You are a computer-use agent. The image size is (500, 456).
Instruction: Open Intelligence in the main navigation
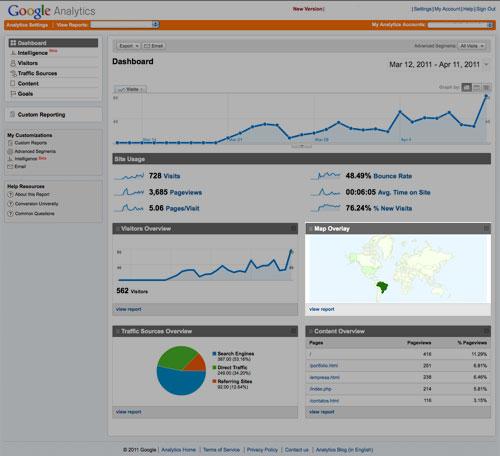click(33, 53)
